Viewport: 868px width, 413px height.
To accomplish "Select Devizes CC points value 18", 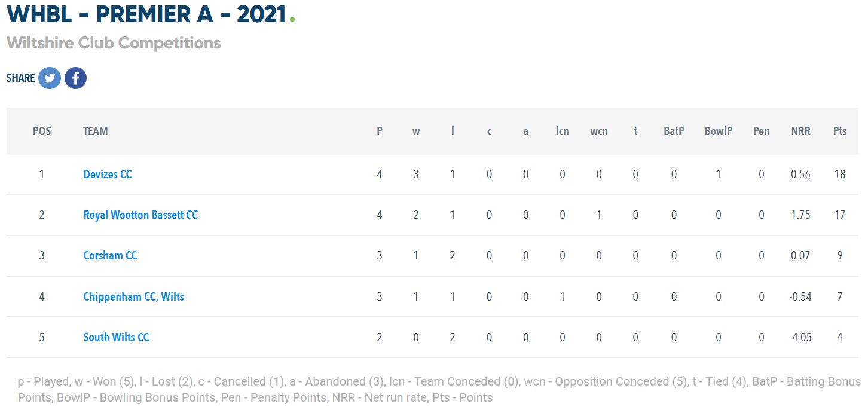I will 840,175.
